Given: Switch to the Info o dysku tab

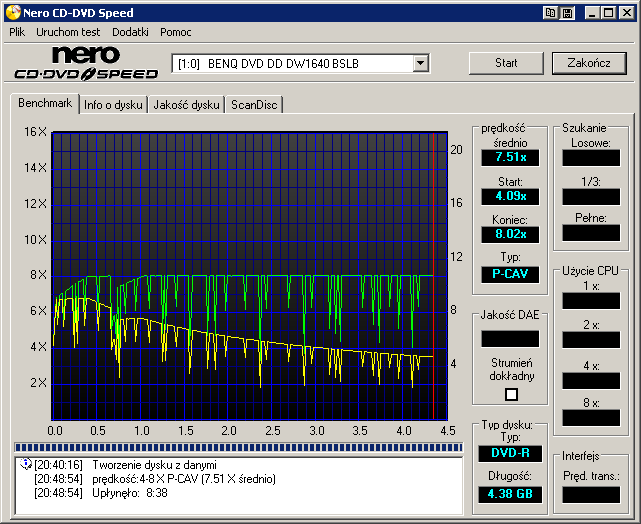Looking at the screenshot, I should pyautogui.click(x=113, y=105).
